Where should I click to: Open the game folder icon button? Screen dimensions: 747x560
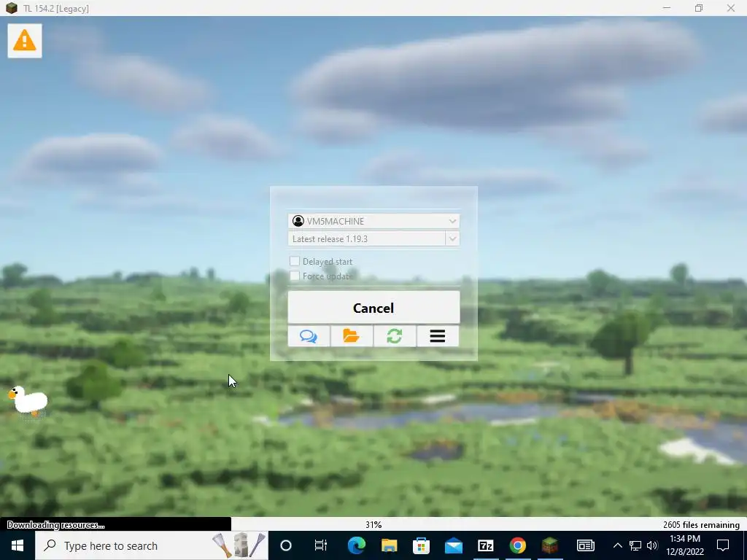click(x=352, y=336)
